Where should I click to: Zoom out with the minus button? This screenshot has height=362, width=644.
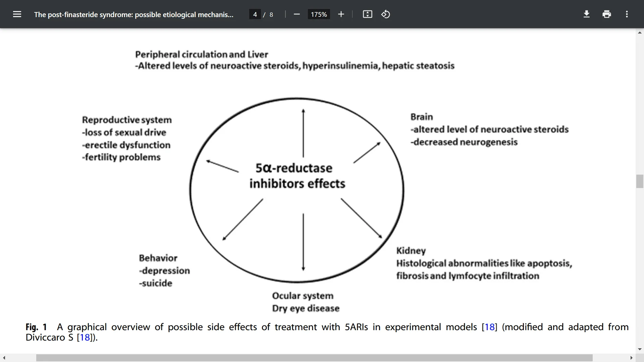tap(297, 14)
